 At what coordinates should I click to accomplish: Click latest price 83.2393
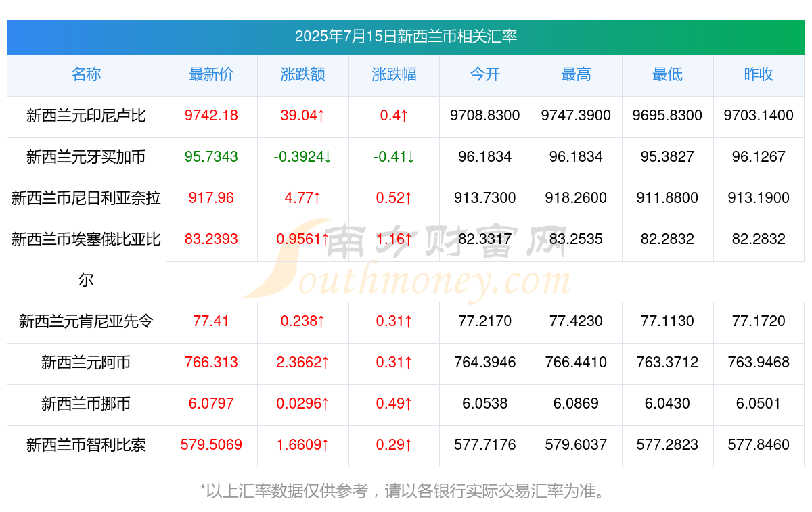coord(211,239)
